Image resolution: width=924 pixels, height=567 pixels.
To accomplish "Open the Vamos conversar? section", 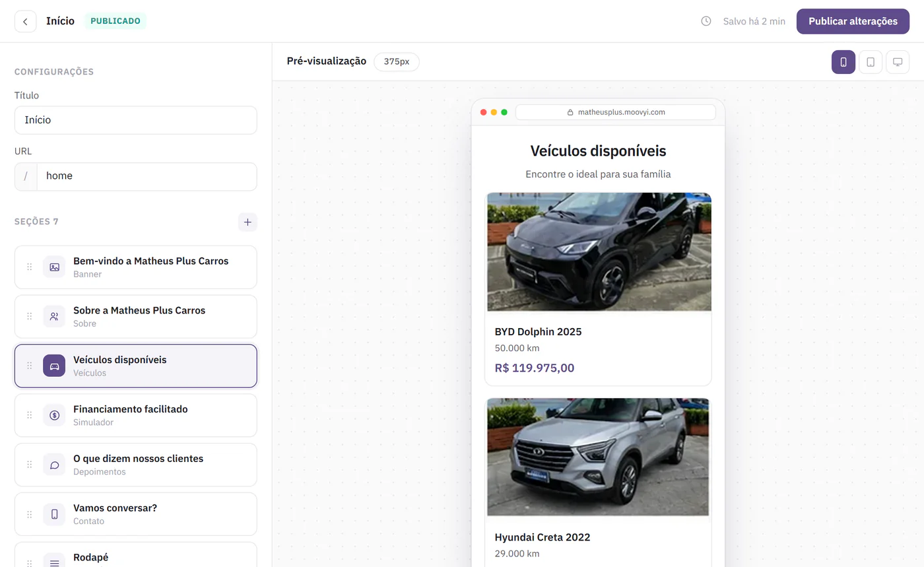I will (x=136, y=514).
